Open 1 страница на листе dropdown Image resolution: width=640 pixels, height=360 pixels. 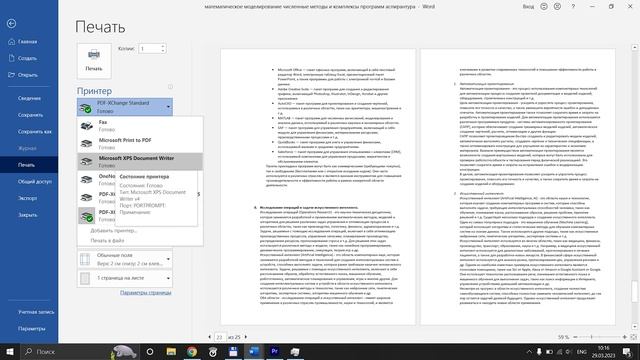[x=125, y=278]
